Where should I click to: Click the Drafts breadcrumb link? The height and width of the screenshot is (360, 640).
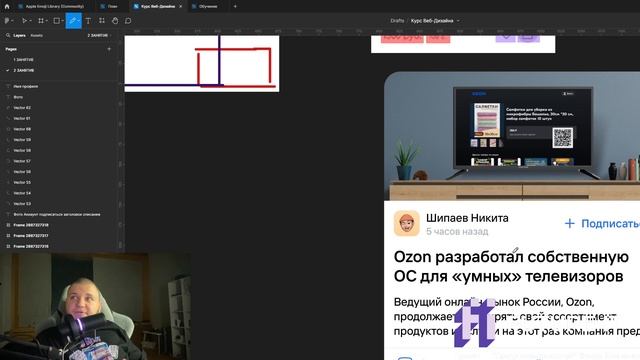(x=397, y=20)
